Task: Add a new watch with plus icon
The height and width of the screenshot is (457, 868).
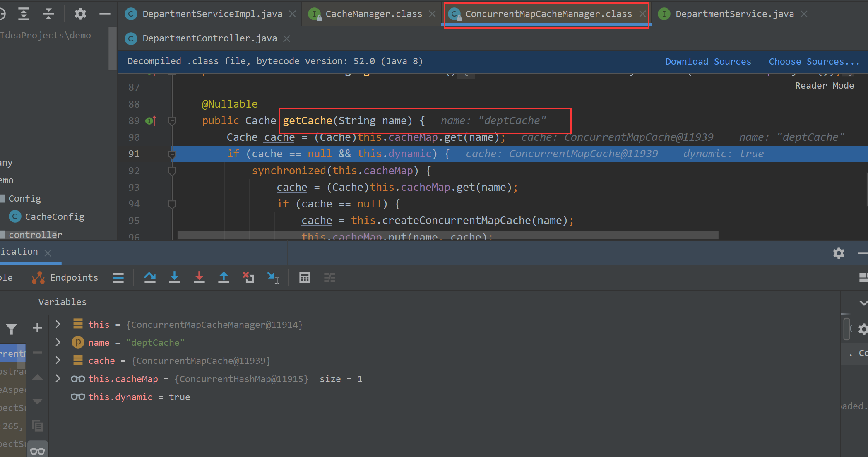Action: point(37,328)
